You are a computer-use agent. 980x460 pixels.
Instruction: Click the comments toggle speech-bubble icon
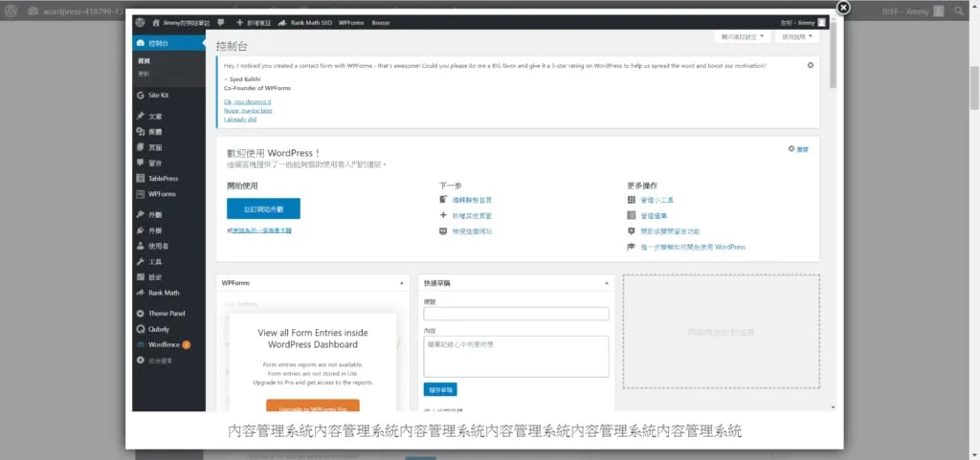click(x=632, y=230)
